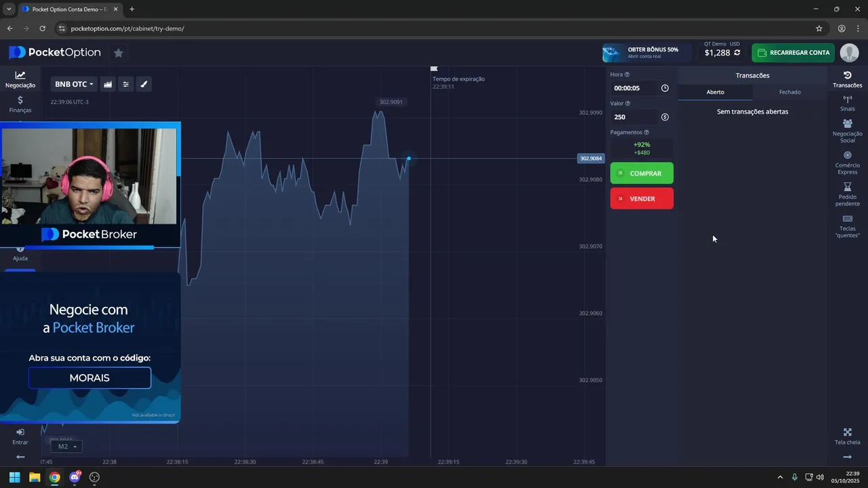This screenshot has width=868, height=488.
Task: Switch to the Aberto tab
Action: coord(715,92)
